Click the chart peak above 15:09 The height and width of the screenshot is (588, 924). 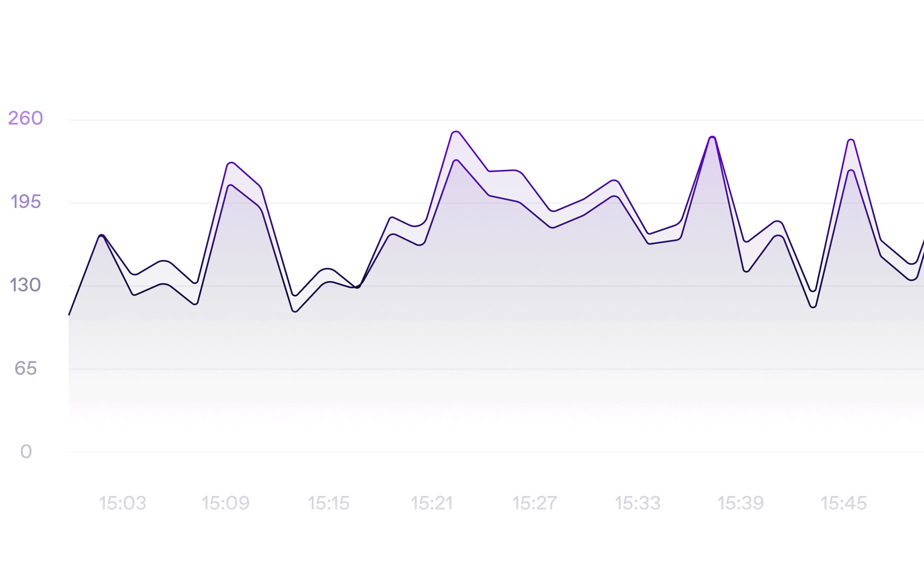click(x=231, y=165)
